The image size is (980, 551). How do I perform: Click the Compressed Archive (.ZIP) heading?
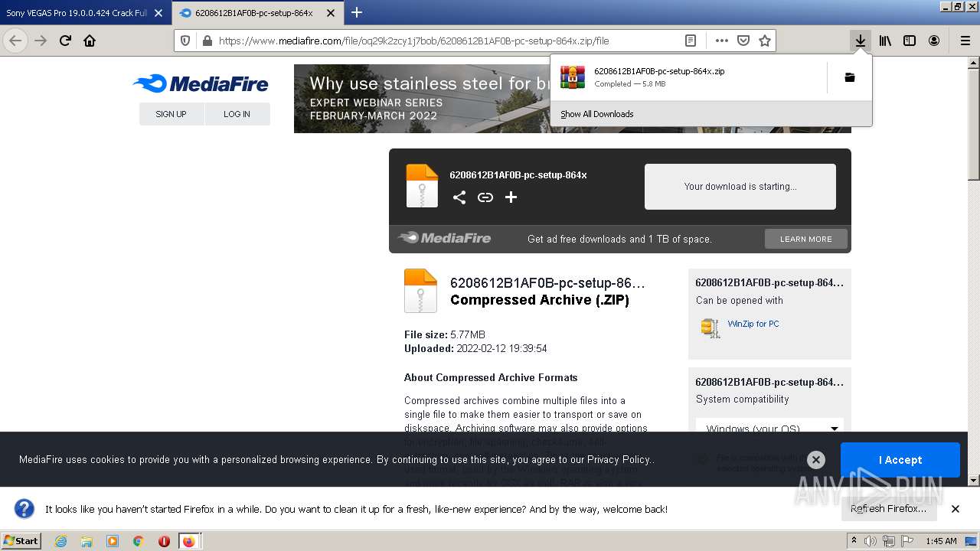click(x=540, y=300)
